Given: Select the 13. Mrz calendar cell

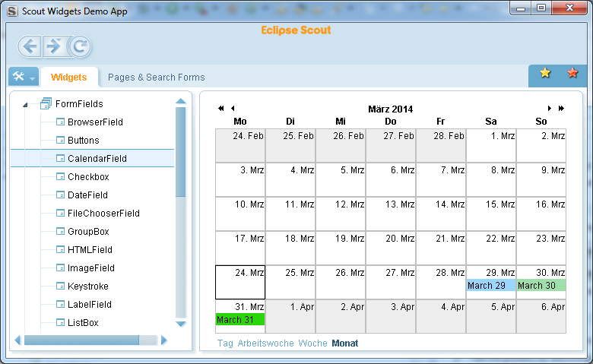Looking at the screenshot, I should [x=391, y=214].
